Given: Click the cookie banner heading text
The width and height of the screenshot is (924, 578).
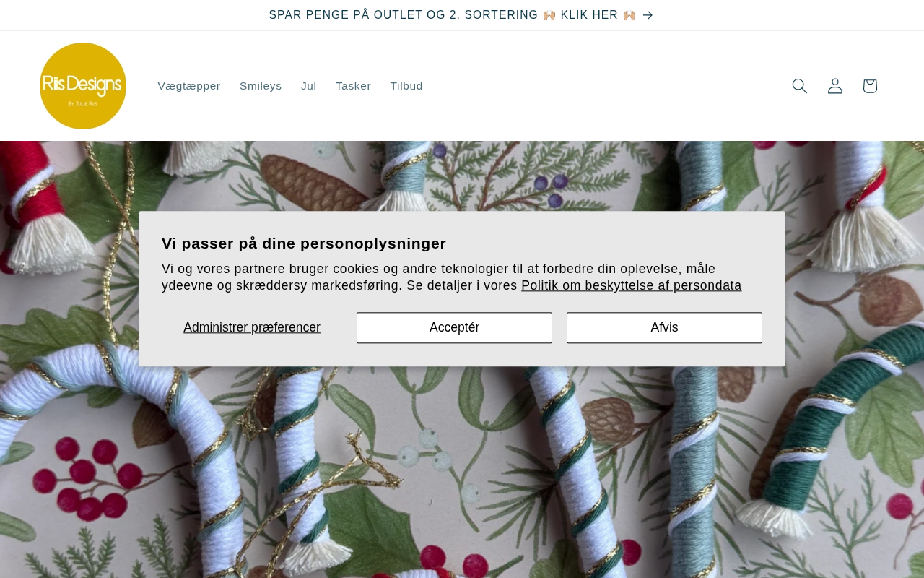Looking at the screenshot, I should click(x=304, y=243).
